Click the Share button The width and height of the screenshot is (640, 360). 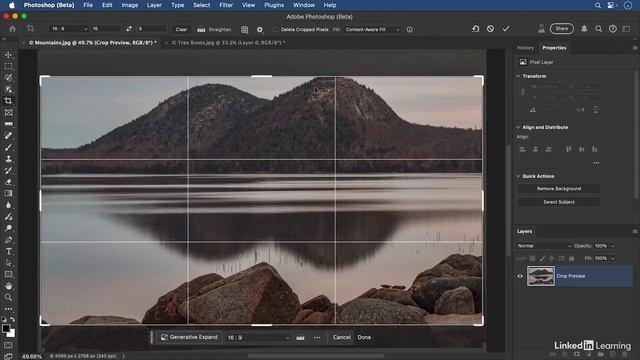coord(562,29)
